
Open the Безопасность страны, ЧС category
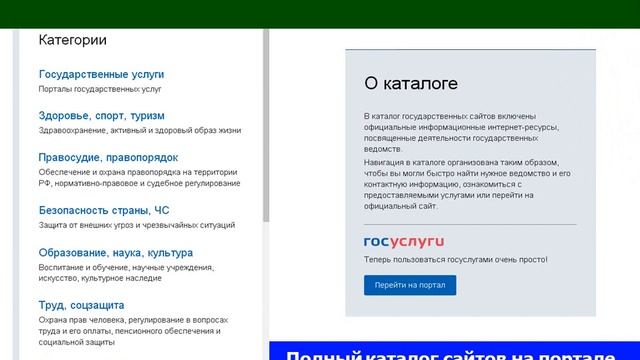(x=104, y=210)
